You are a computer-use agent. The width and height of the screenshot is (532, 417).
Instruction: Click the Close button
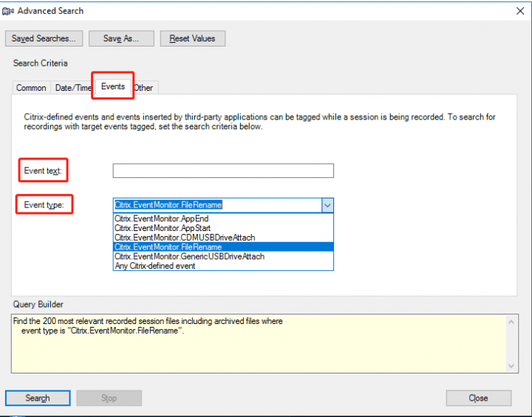click(478, 398)
